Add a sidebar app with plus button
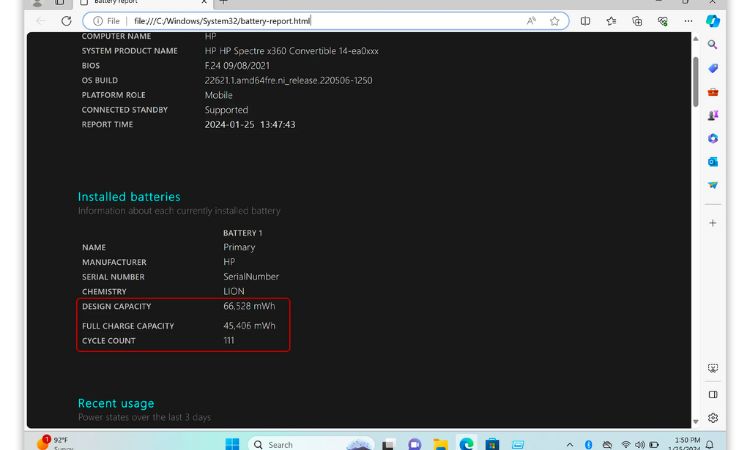The width and height of the screenshot is (750, 450). tap(713, 223)
